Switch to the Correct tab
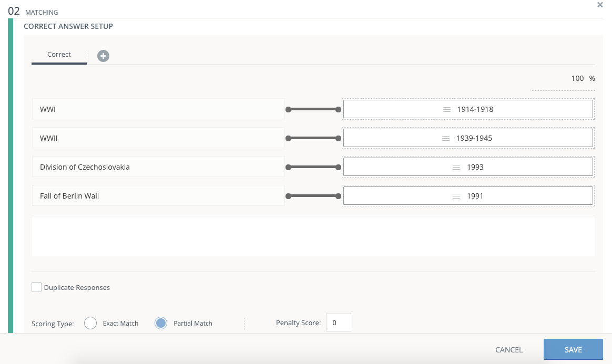The width and height of the screenshot is (612, 364). [59, 55]
